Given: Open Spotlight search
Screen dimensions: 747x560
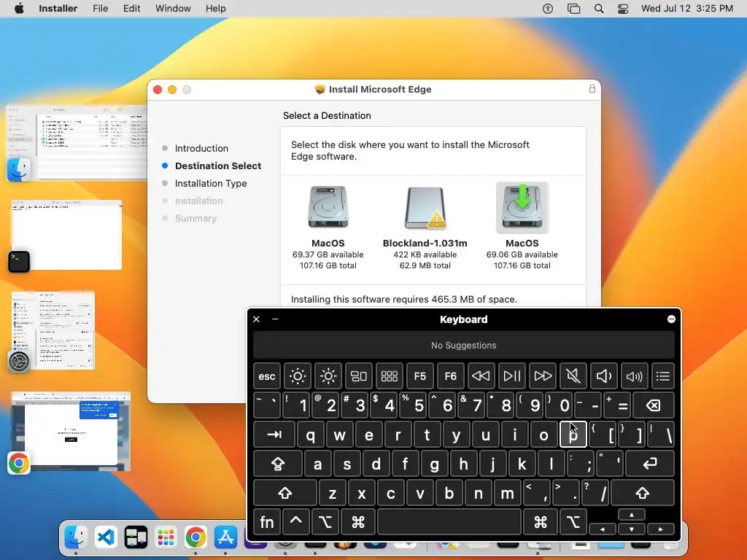Looking at the screenshot, I should pyautogui.click(x=599, y=9).
